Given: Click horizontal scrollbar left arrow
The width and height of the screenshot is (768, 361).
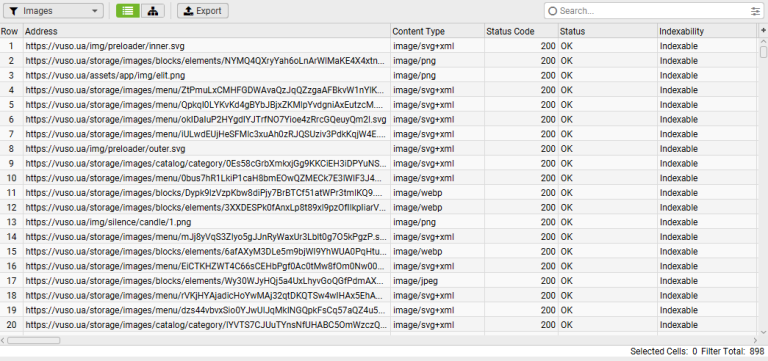Looking at the screenshot, I should (x=3, y=340).
